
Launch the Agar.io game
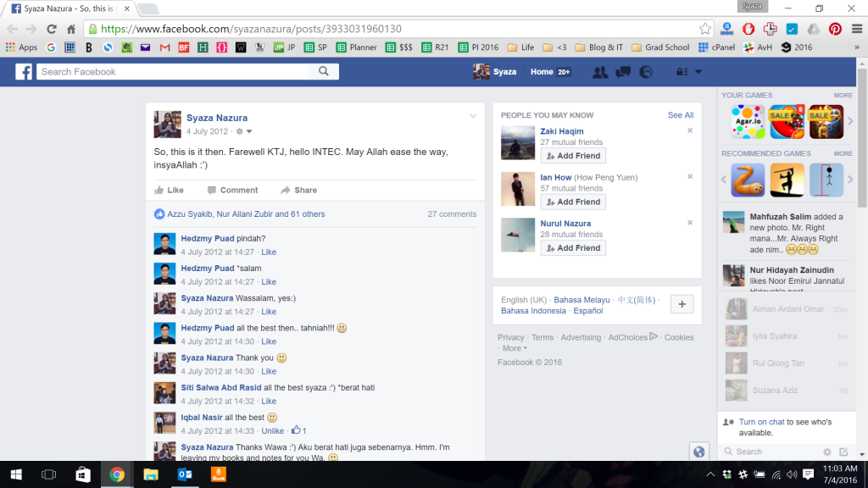click(x=748, y=122)
